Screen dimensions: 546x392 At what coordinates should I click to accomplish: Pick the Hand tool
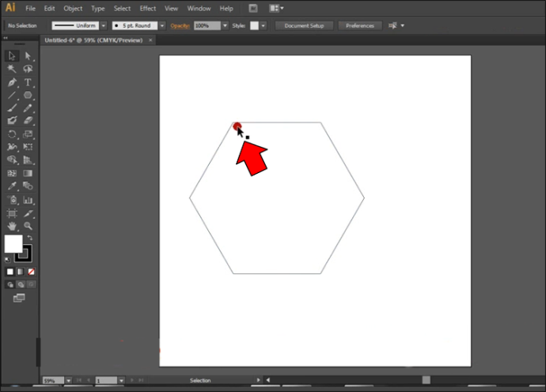tap(12, 226)
